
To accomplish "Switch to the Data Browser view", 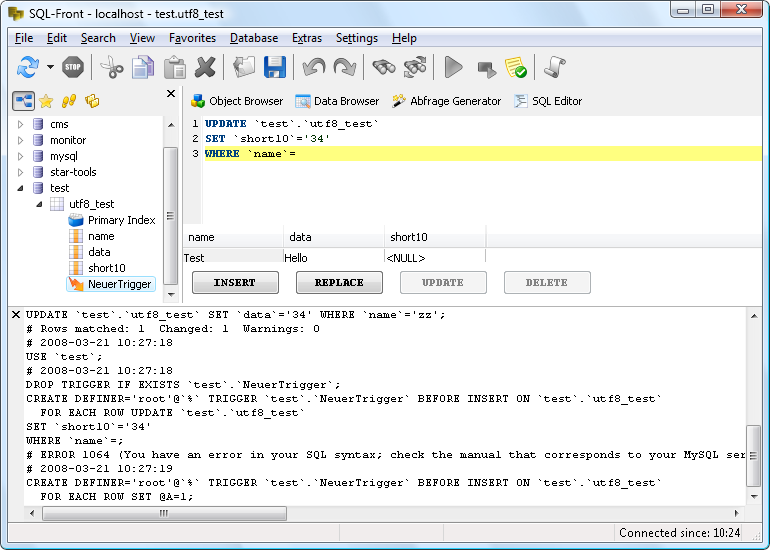I will coord(337,101).
